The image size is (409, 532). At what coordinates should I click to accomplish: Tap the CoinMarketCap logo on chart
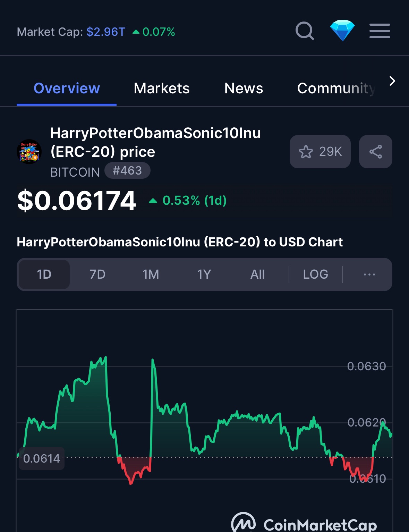coord(304,523)
